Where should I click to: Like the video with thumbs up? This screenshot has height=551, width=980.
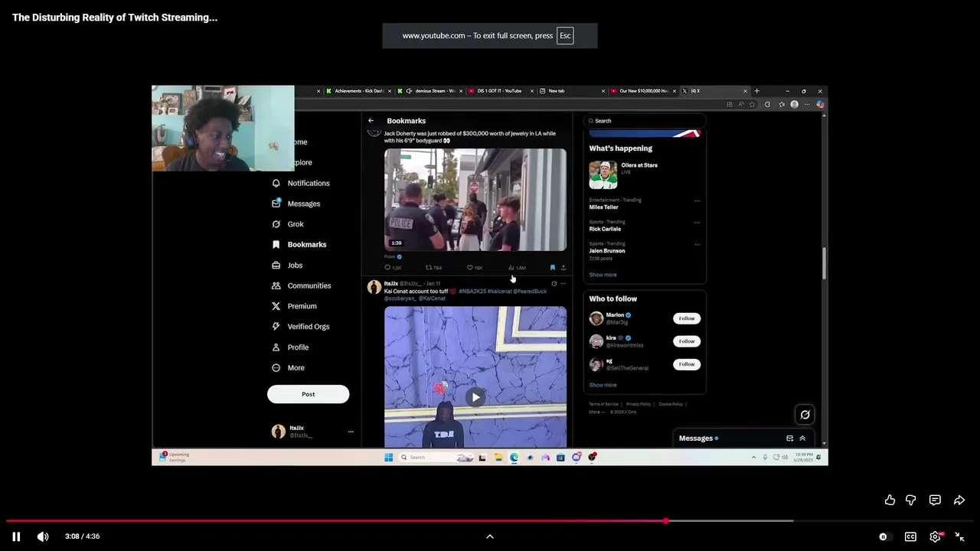(890, 500)
